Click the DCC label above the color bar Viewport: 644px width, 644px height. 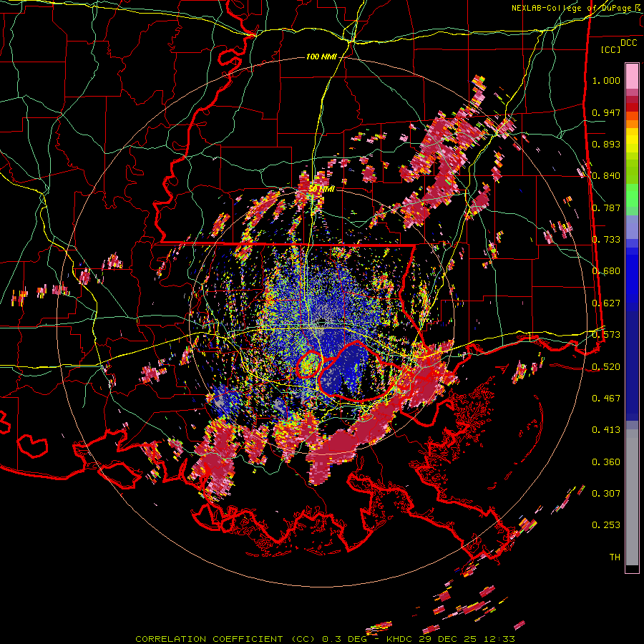click(628, 43)
